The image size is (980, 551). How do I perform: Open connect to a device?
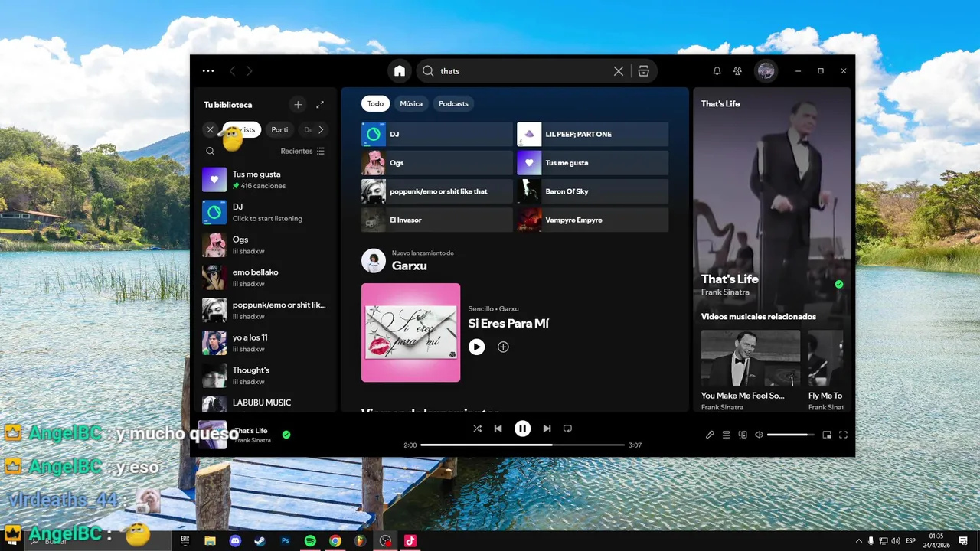[743, 435]
